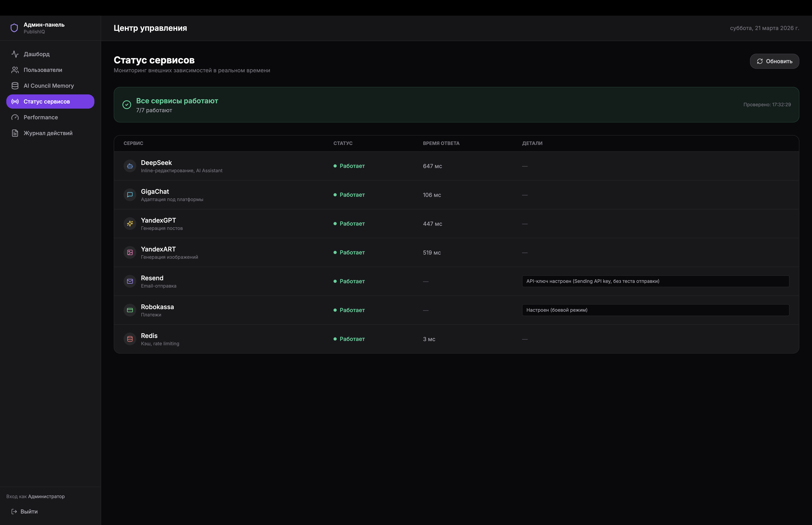
Task: Open the Дашборд menu item
Action: point(37,54)
